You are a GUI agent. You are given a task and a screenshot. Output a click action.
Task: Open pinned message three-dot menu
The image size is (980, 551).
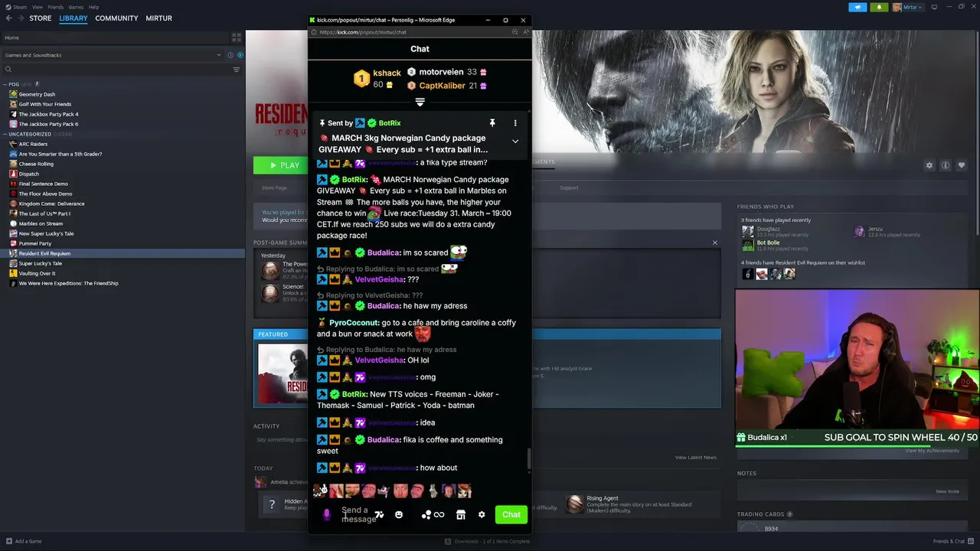(515, 122)
